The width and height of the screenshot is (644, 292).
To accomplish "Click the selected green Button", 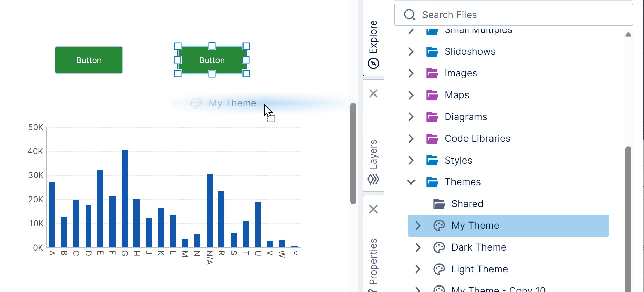I will 212,60.
